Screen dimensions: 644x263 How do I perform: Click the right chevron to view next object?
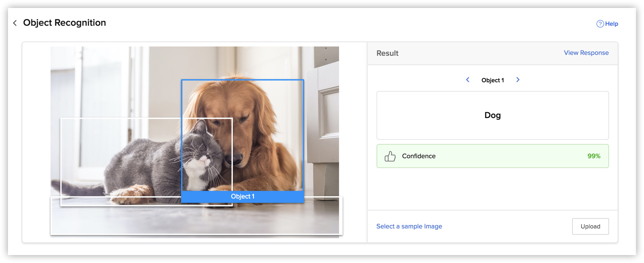(x=518, y=80)
